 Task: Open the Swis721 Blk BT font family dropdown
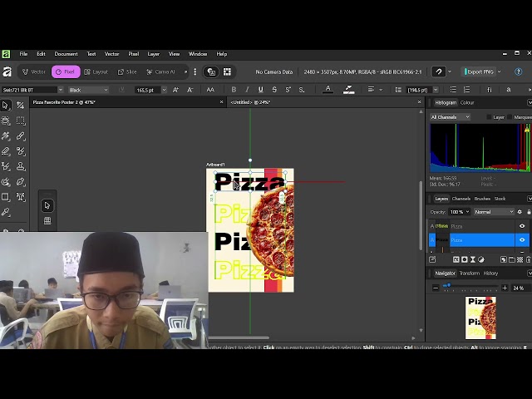(x=61, y=90)
